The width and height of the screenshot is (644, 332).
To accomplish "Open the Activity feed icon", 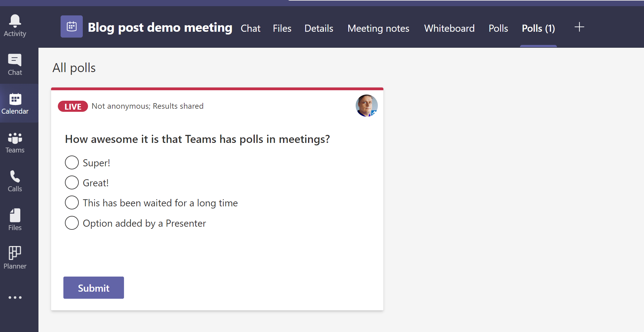I will [14, 25].
